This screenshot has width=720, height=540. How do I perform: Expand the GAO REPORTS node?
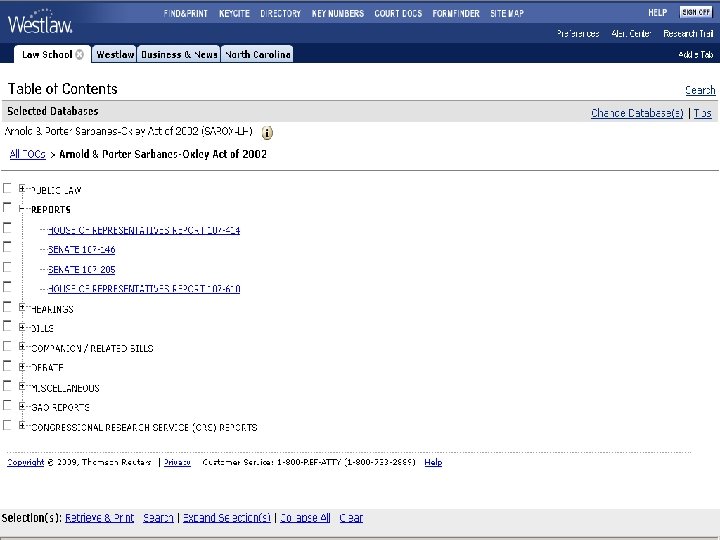[22, 406]
